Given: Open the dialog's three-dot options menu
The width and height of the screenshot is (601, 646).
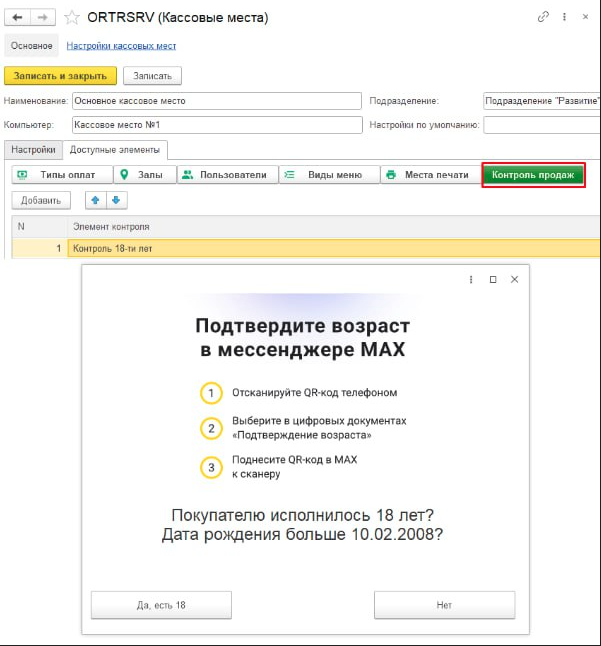Looking at the screenshot, I should (471, 280).
